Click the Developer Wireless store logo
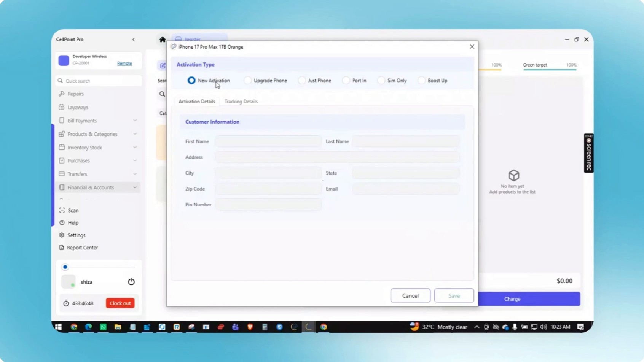 click(64, 60)
